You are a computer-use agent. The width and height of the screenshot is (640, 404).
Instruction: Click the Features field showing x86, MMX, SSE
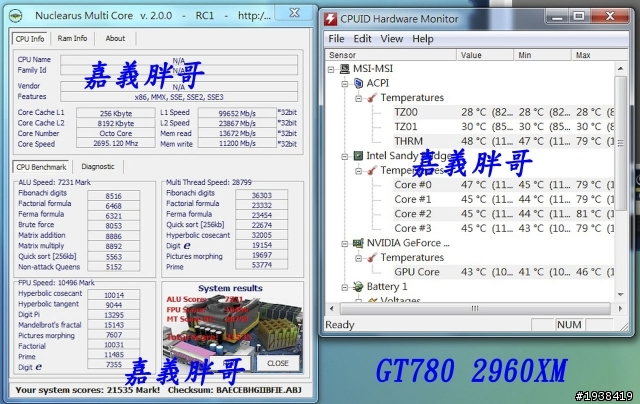(179, 97)
